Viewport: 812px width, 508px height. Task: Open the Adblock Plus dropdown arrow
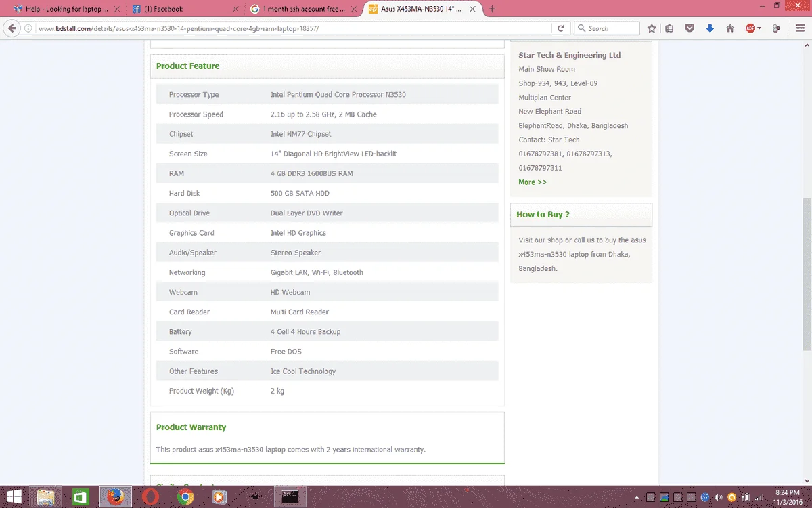point(759,28)
